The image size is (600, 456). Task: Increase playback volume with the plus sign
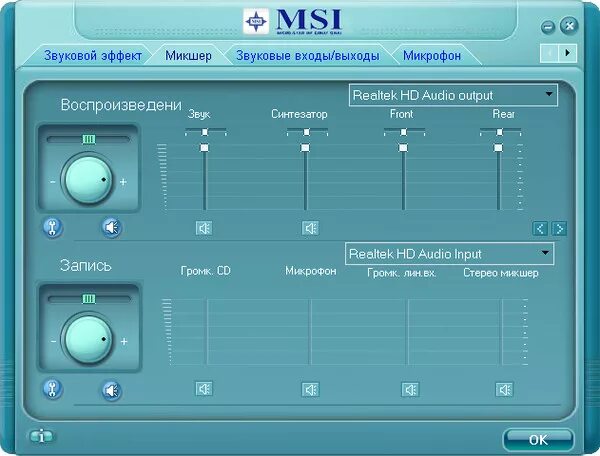[123, 182]
